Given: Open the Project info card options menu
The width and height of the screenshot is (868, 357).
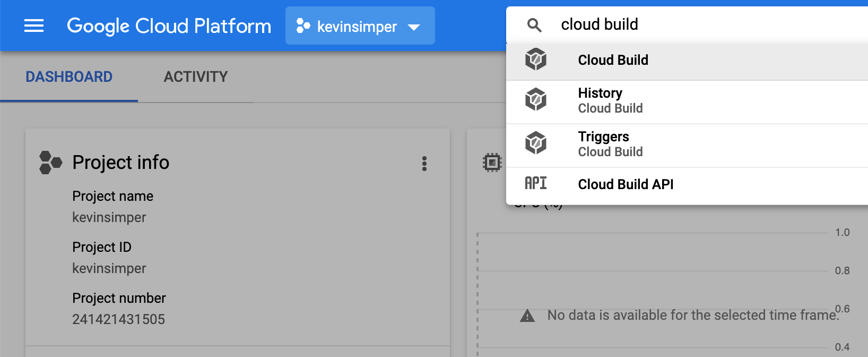Looking at the screenshot, I should (x=424, y=164).
